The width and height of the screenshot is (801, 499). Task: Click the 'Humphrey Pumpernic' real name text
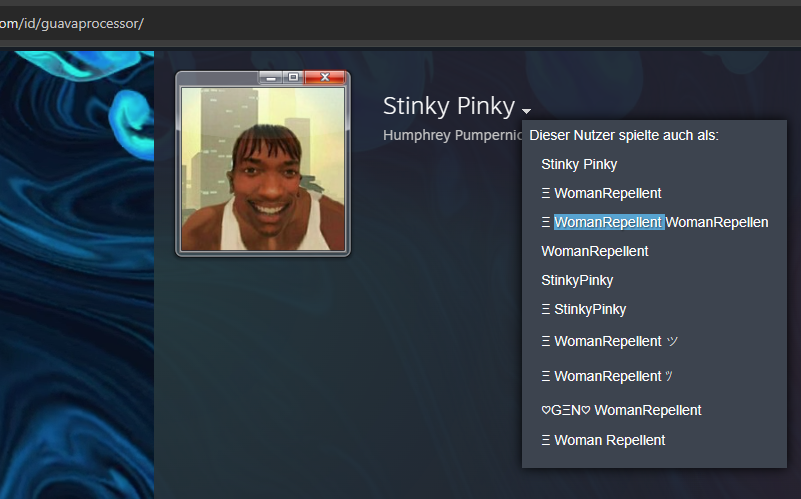452,135
